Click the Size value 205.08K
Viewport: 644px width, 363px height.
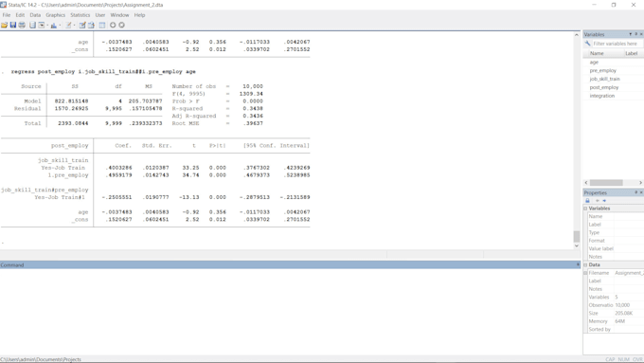tap(623, 314)
